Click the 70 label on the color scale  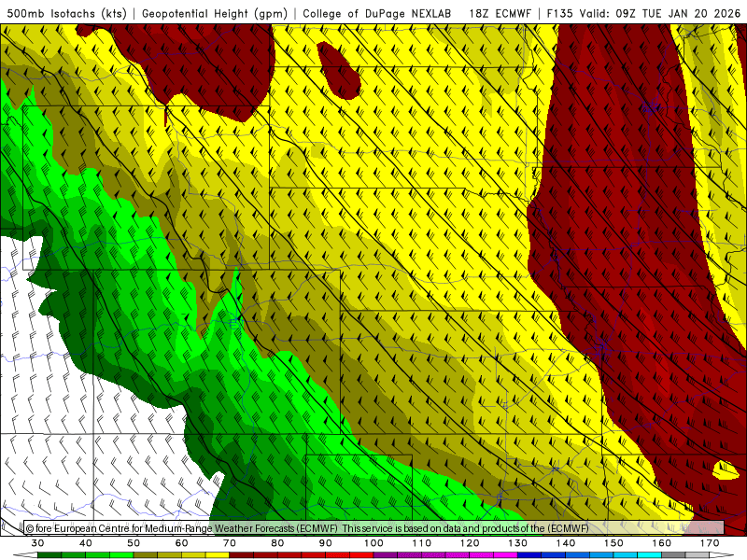point(230,543)
